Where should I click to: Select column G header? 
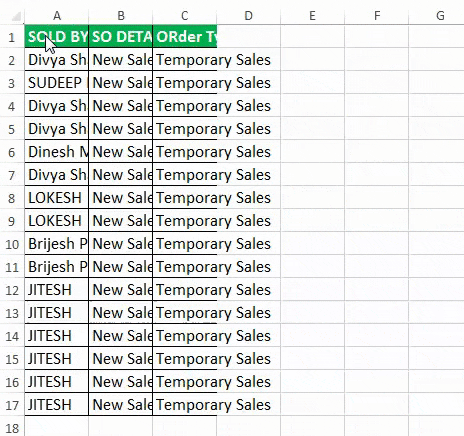440,16
